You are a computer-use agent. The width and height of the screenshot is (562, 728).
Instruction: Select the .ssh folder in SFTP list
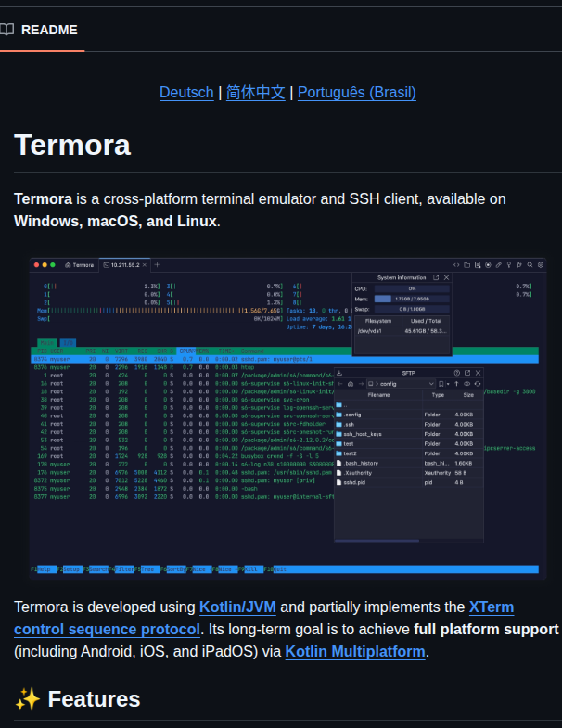point(409,425)
